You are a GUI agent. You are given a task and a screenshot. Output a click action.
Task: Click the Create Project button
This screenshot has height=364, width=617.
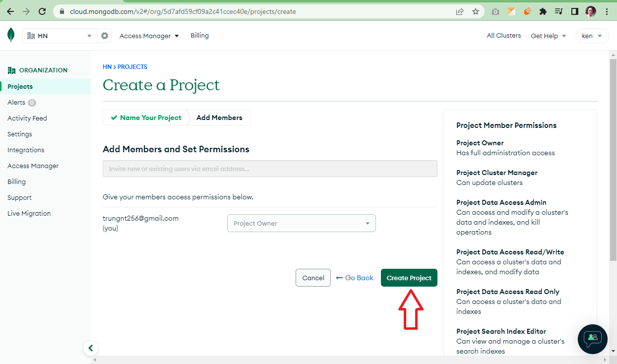pyautogui.click(x=409, y=278)
